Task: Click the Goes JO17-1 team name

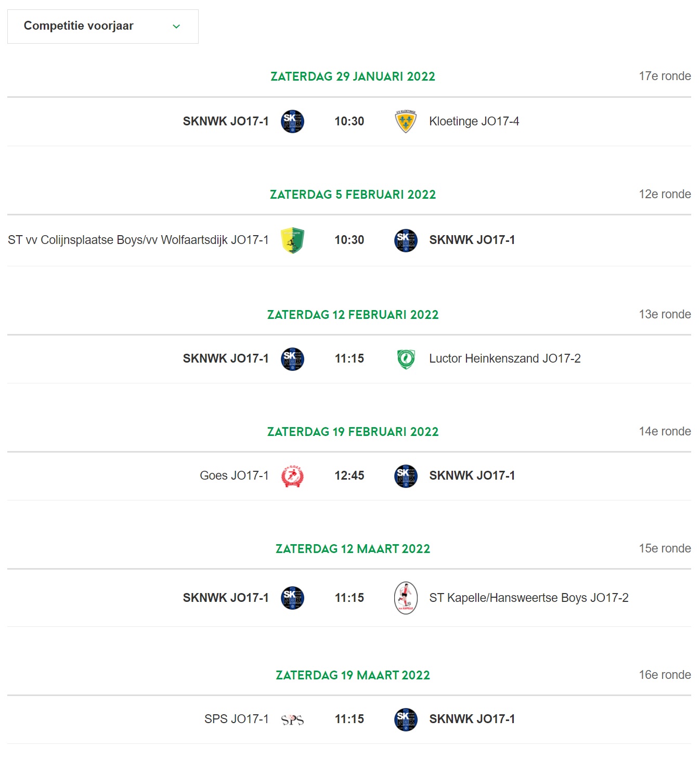Action: [234, 475]
